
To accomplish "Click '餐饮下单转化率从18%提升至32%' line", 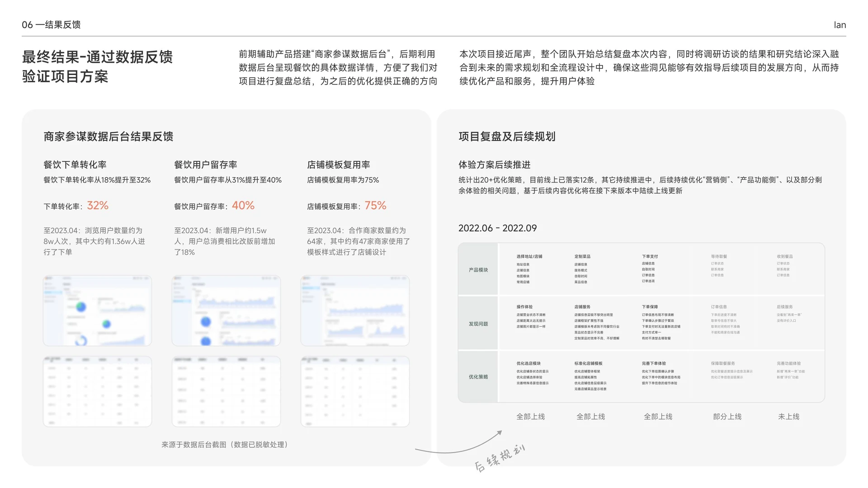I will (x=97, y=180).
